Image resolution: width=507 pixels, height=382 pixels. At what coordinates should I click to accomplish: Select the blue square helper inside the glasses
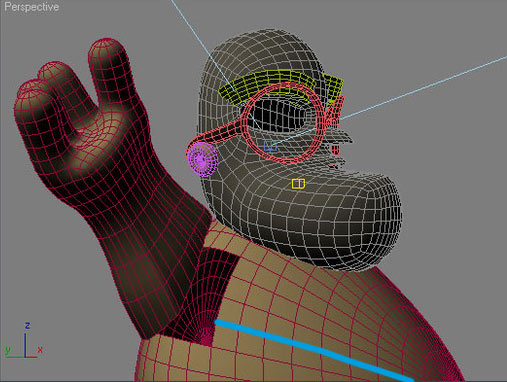click(270, 146)
